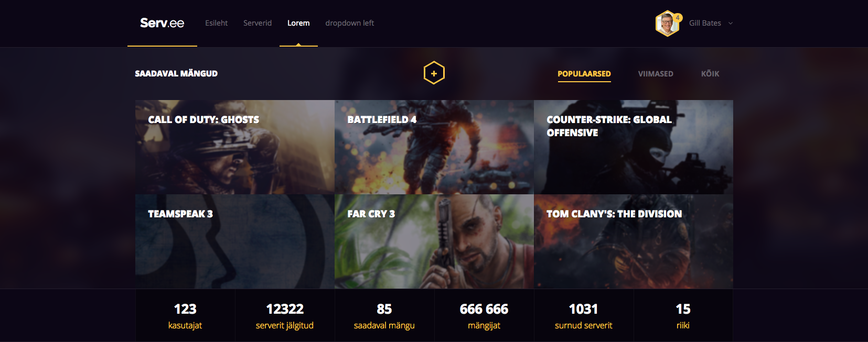Expand the user dropdown chevron
868x342 pixels.
click(x=731, y=23)
